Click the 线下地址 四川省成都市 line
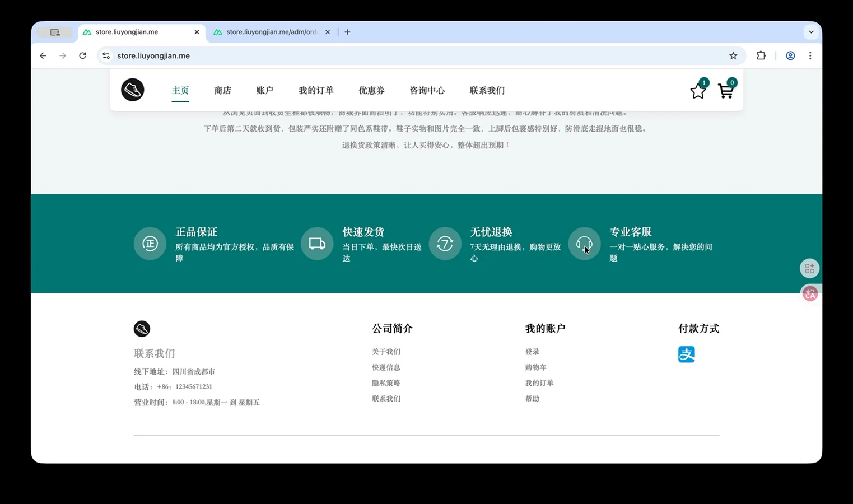 point(174,372)
